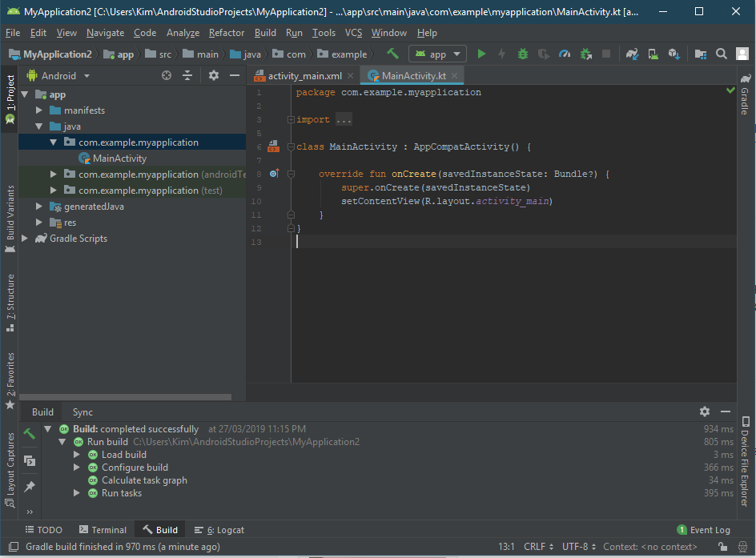The height and width of the screenshot is (558, 756).
Task: Open the SDK Manager icon
Action: [674, 54]
